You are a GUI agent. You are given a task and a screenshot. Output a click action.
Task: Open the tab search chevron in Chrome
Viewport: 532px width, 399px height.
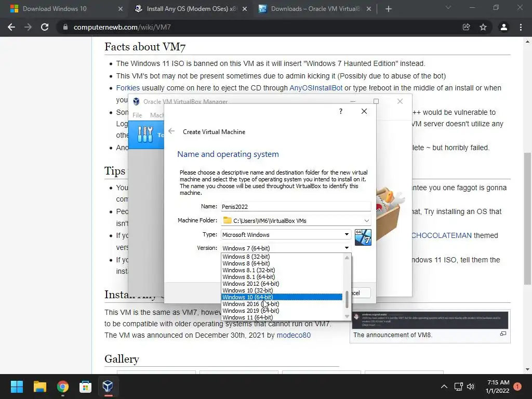pos(448,7)
